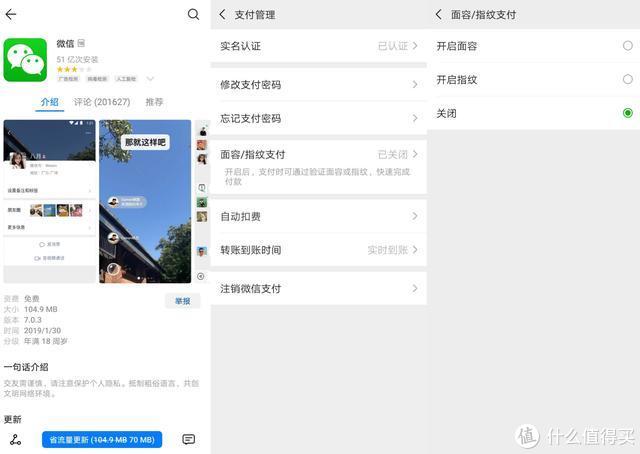Tap the 关闭 option label
Viewport: 640px width, 454px height.
click(447, 113)
